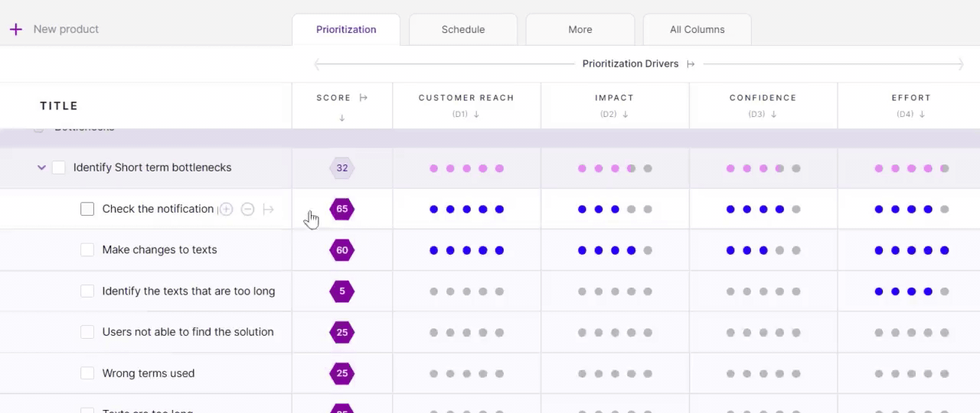Tick checkbox for Check the notification
The image size is (980, 413).
tap(87, 209)
